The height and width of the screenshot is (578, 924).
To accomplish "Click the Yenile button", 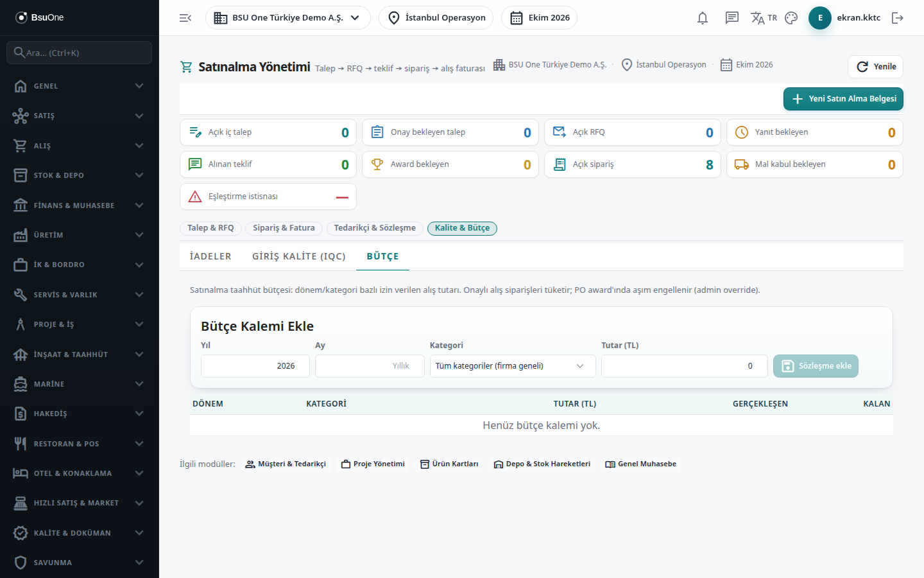I will pos(876,67).
